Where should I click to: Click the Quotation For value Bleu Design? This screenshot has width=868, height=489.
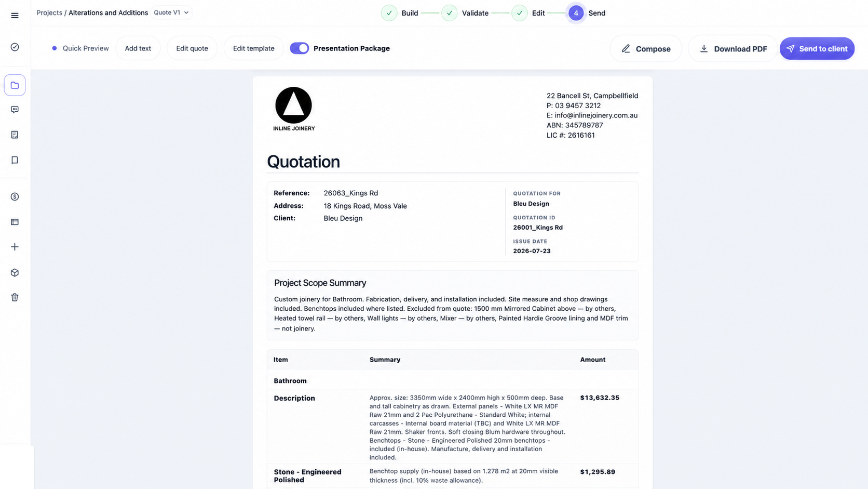[x=531, y=204]
